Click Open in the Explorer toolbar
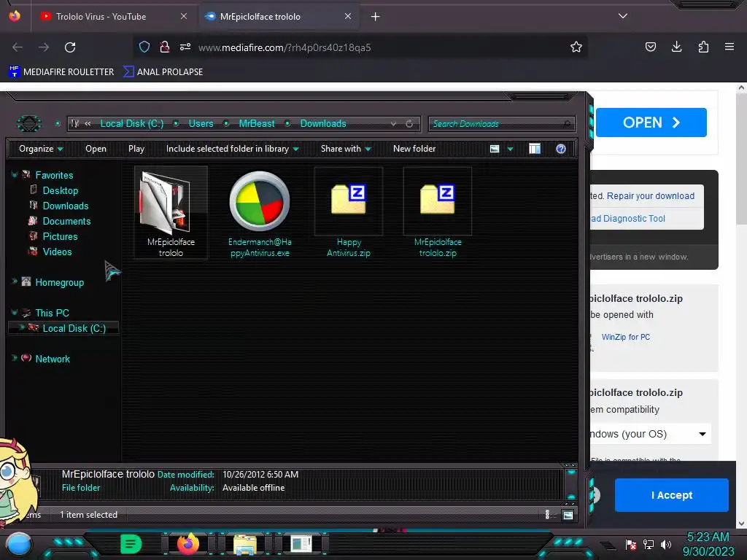This screenshot has height=560, width=747. [x=96, y=149]
